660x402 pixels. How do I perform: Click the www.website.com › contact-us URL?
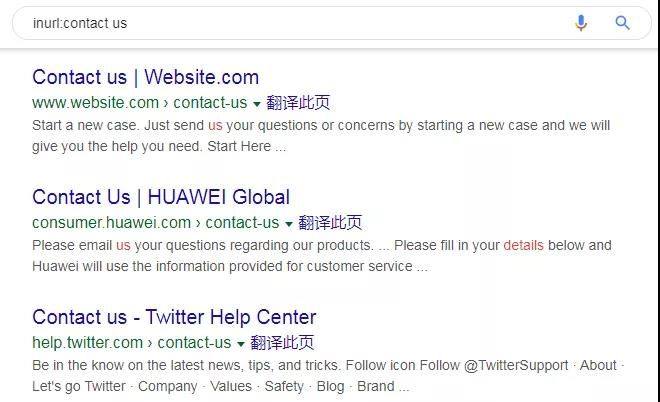140,103
